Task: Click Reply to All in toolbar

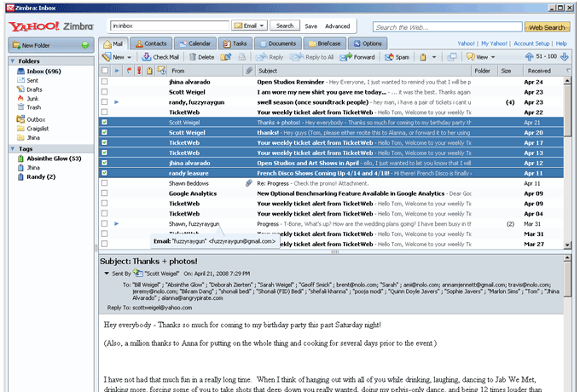Action: (x=312, y=57)
